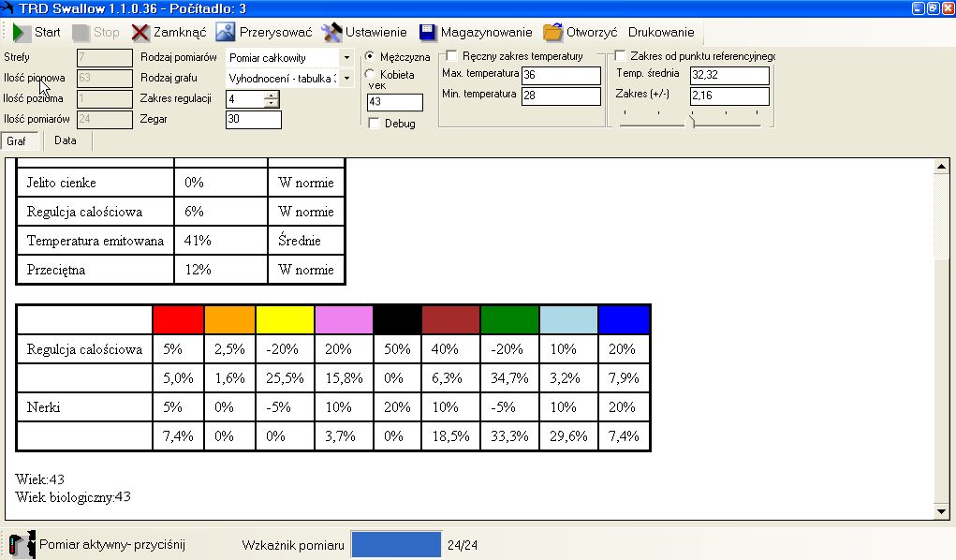Click the Drukowanie toolbar button
Viewport: 956px width, 560px height.
(661, 33)
